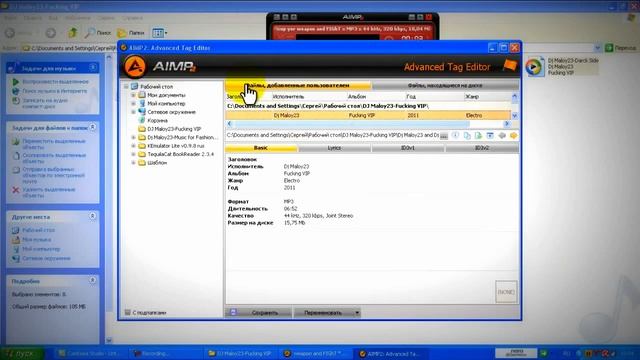Click the Удалить выделенные объекты red X icon

(16, 190)
